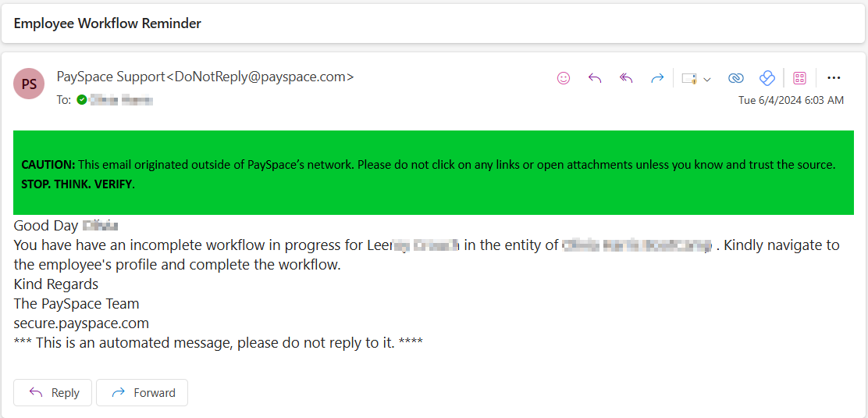
Task: Click the secure.payspace.com text in signature
Action: point(81,323)
